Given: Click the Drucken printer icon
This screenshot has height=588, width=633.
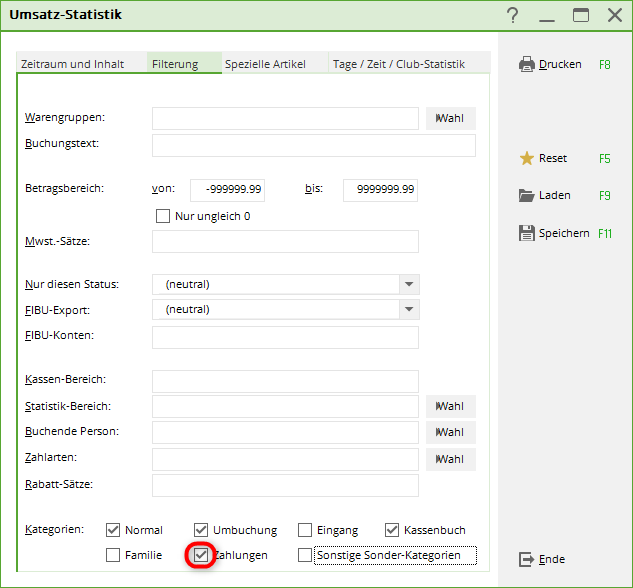Looking at the screenshot, I should 527,64.
